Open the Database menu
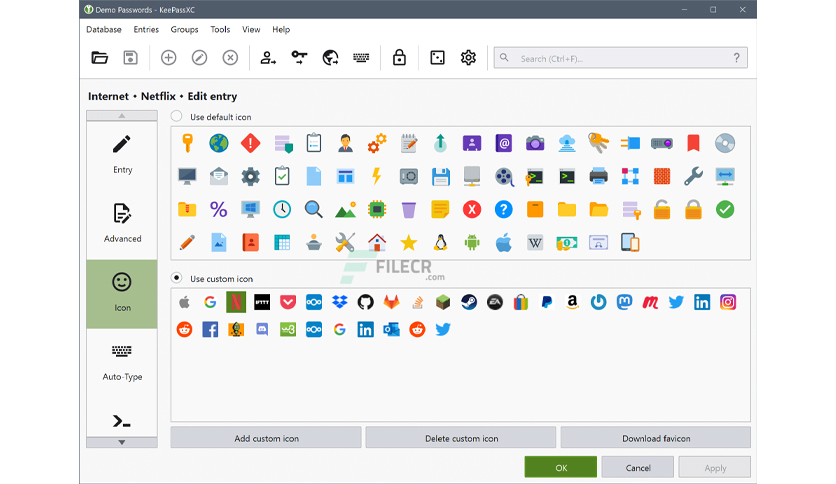The width and height of the screenshot is (836, 484). coord(104,29)
